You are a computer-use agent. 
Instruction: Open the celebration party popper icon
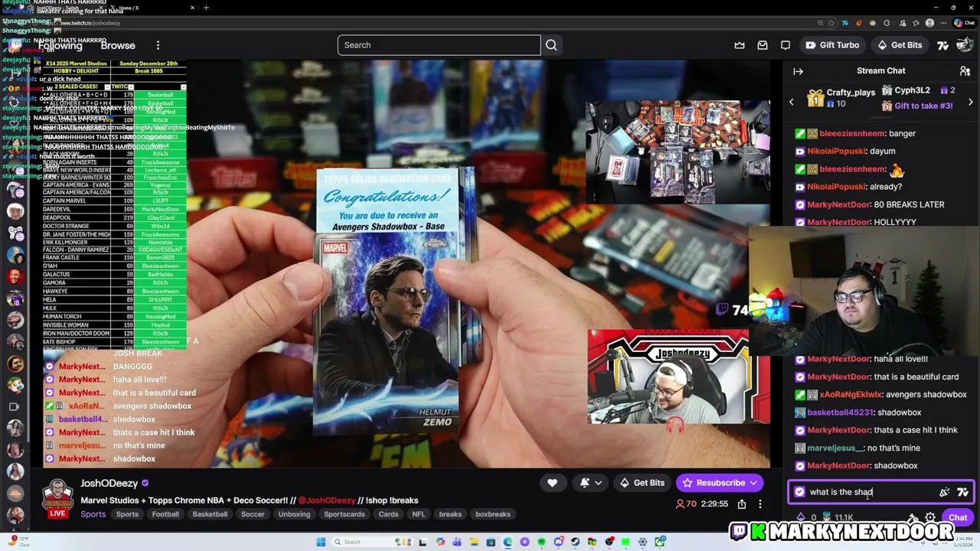(x=944, y=492)
